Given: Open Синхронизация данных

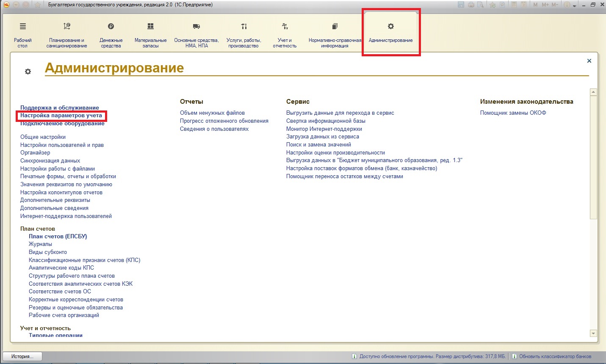Looking at the screenshot, I should (50, 160).
